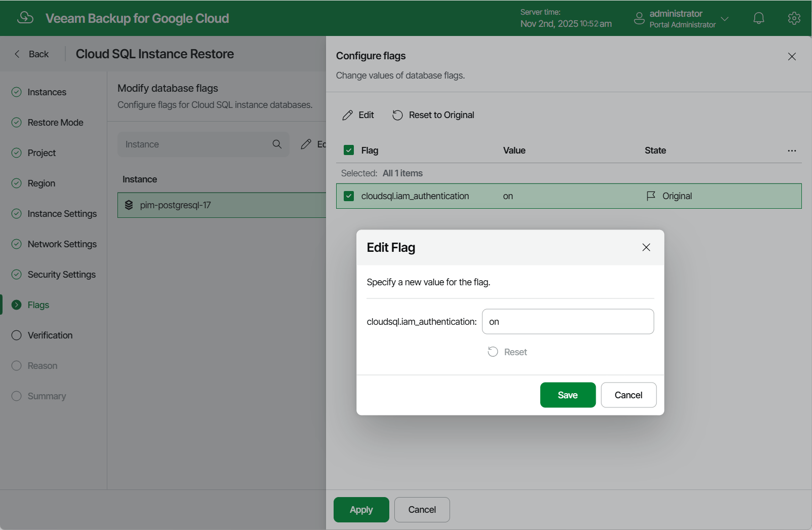Save the edited flag value
The height and width of the screenshot is (530, 812).
tap(567, 395)
